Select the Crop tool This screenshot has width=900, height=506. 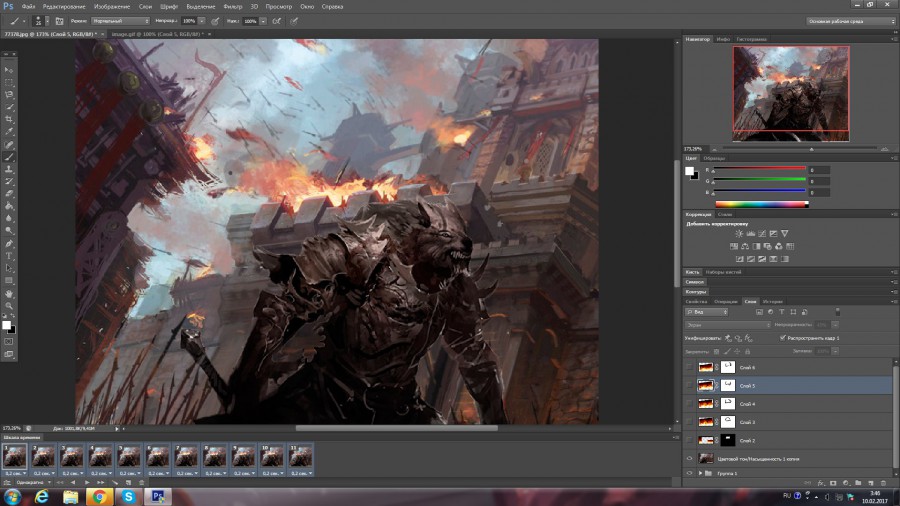pos(10,119)
